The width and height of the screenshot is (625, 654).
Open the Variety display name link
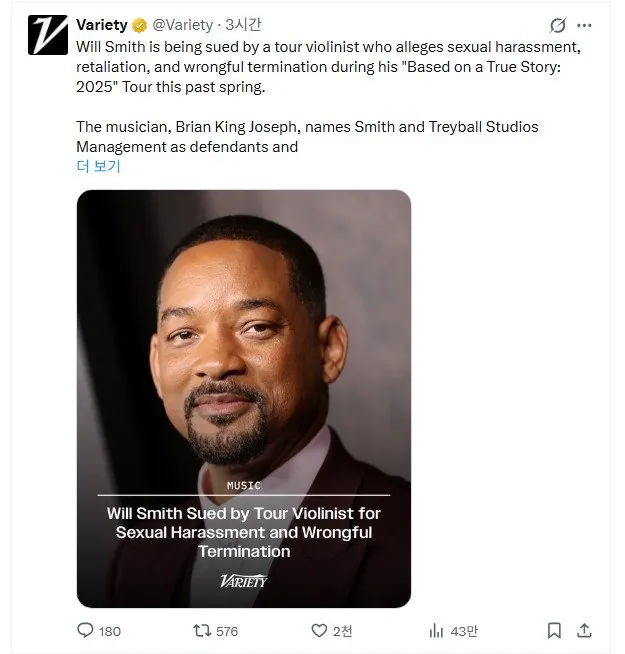pyautogui.click(x=101, y=25)
